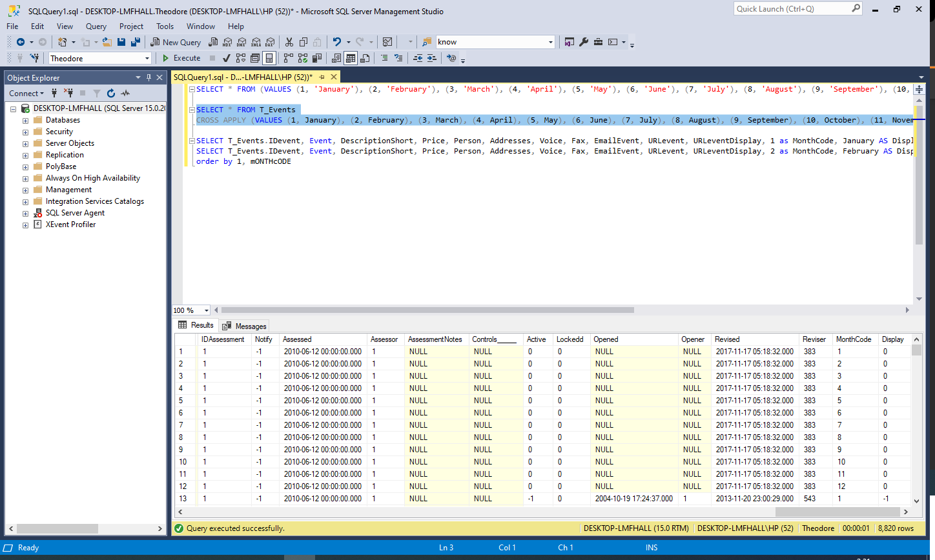The width and height of the screenshot is (935, 560).
Task: Collapse the DESKTOP-LMFHALL server node
Action: (x=13, y=109)
